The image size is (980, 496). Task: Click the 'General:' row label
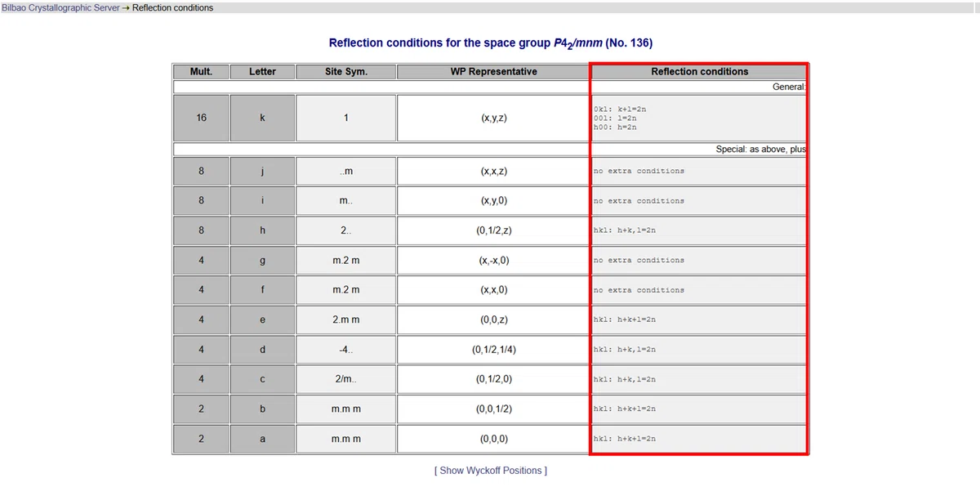click(789, 87)
